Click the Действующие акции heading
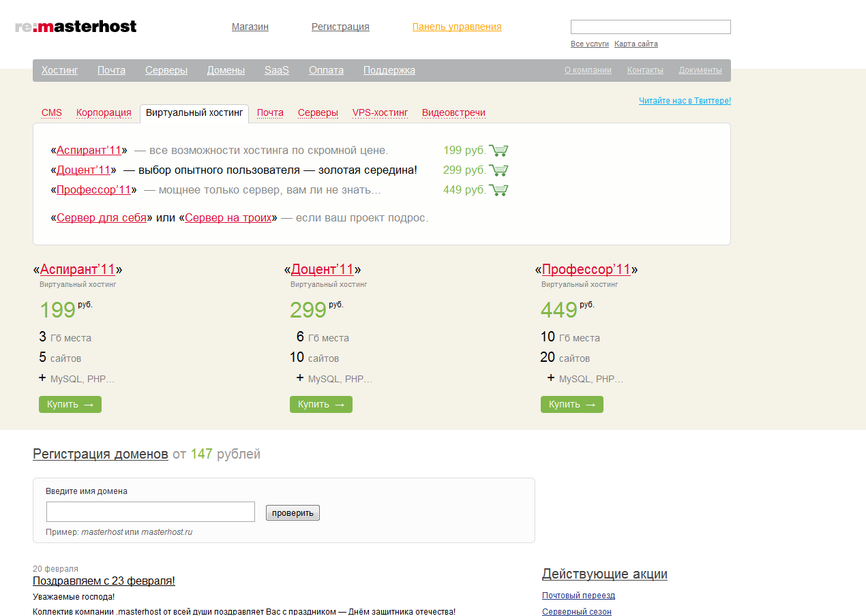 pyautogui.click(x=605, y=574)
